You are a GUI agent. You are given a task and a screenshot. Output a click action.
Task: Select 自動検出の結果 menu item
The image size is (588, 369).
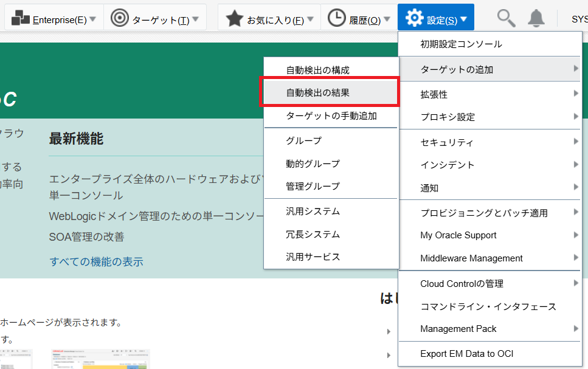pyautogui.click(x=318, y=93)
